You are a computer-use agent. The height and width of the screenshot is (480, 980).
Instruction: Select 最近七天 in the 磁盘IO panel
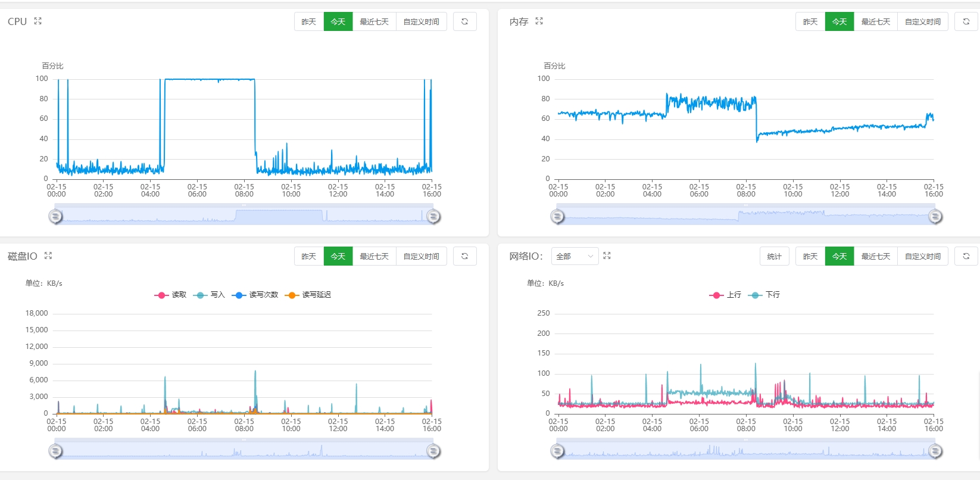pyautogui.click(x=374, y=256)
